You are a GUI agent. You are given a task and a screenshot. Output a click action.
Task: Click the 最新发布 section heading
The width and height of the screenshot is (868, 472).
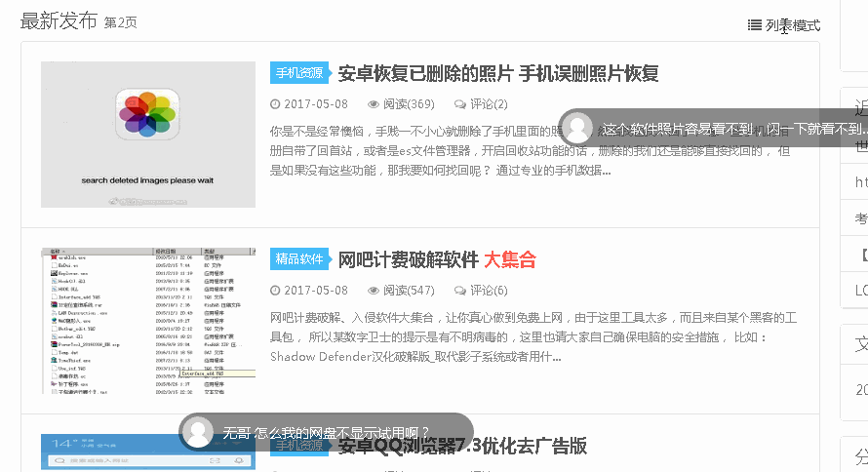pos(59,21)
